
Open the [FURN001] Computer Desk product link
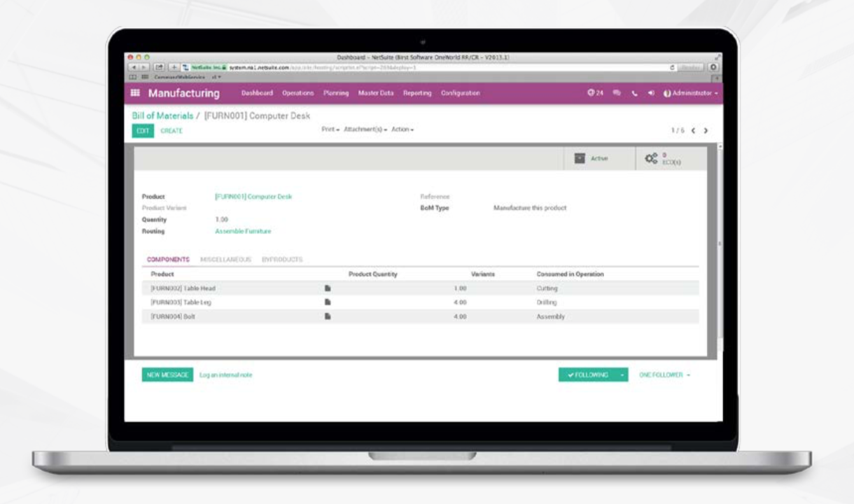[253, 197]
